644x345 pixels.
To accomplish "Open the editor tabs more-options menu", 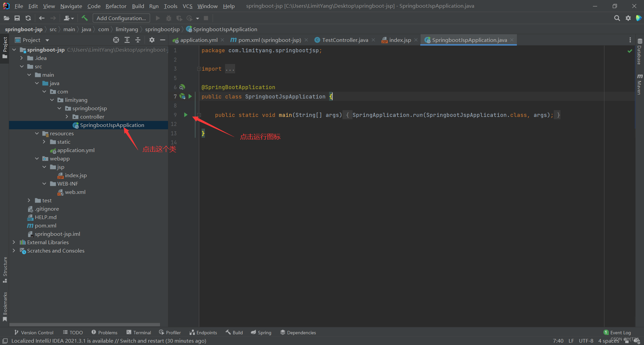I will click(630, 40).
